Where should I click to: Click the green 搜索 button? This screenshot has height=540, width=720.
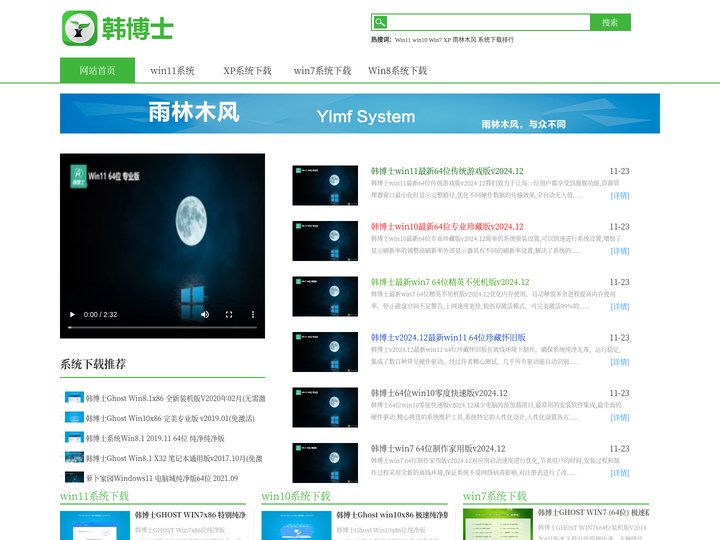pyautogui.click(x=610, y=22)
